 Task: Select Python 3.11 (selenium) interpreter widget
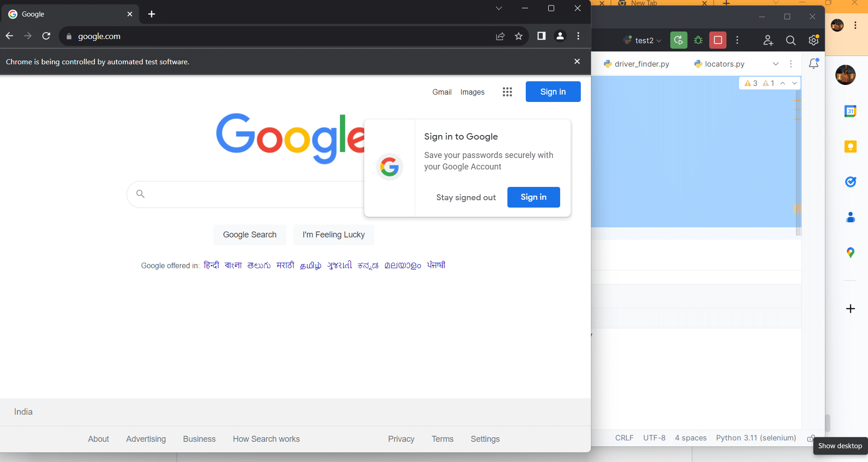point(756,438)
